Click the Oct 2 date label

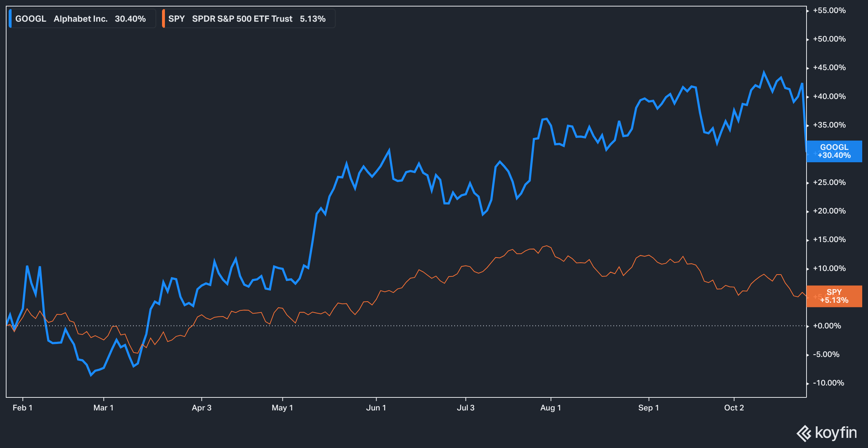tap(734, 408)
